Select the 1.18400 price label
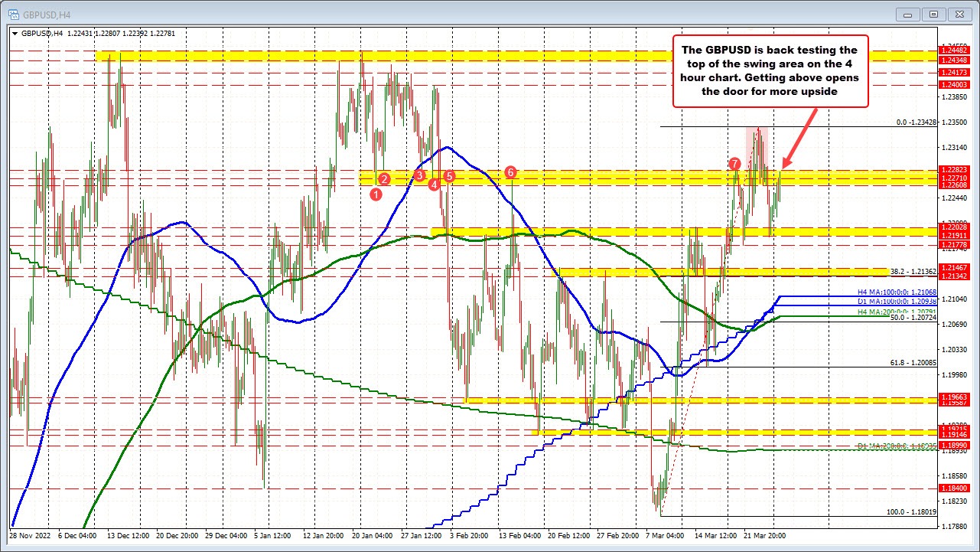980x552 pixels. 954,488
